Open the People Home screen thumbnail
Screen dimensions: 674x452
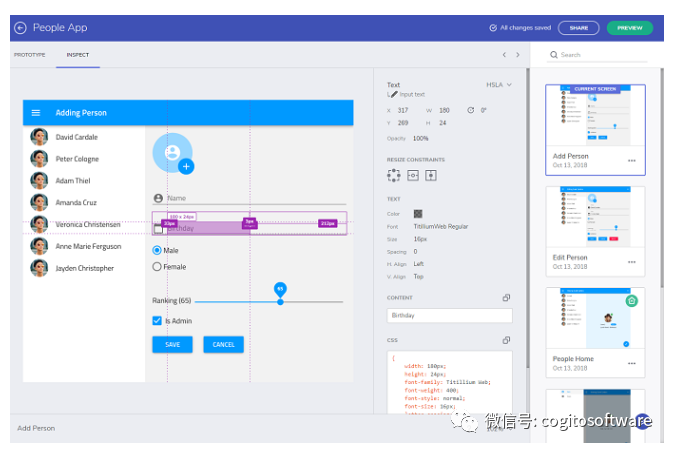click(x=595, y=318)
